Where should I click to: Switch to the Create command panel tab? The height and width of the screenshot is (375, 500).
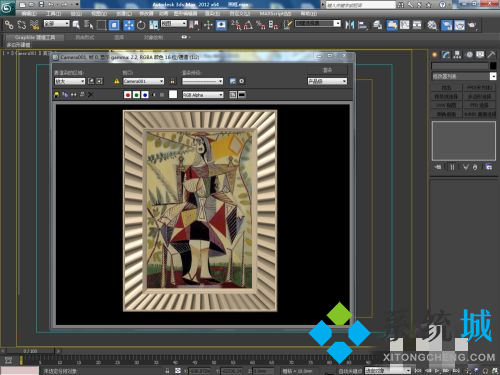(435, 55)
